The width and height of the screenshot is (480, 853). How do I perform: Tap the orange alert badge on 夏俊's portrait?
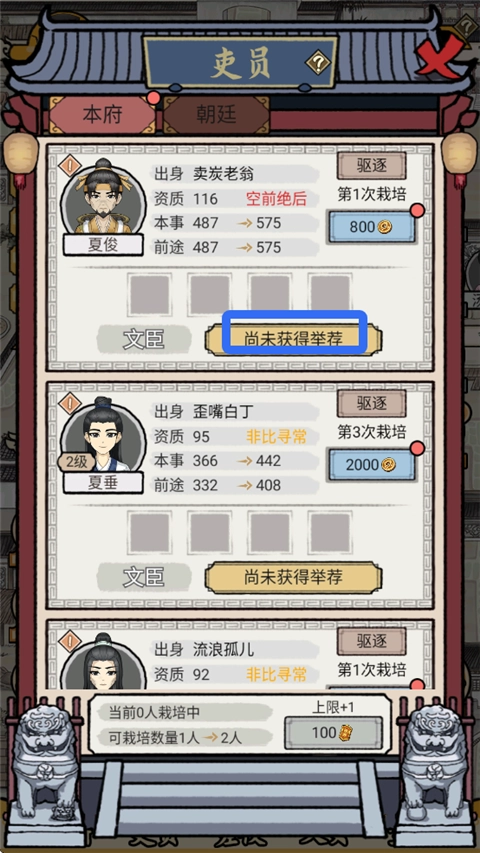(70, 166)
